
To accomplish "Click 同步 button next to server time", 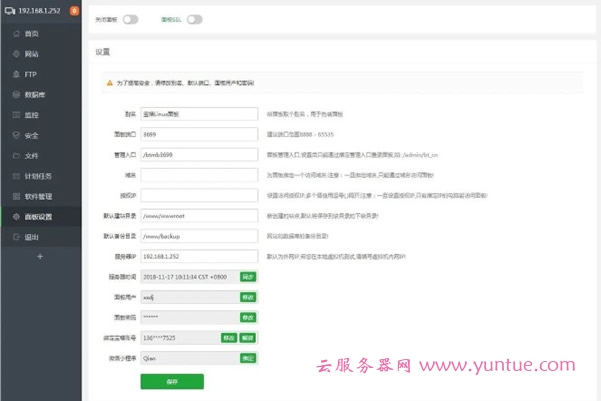I will (x=247, y=277).
